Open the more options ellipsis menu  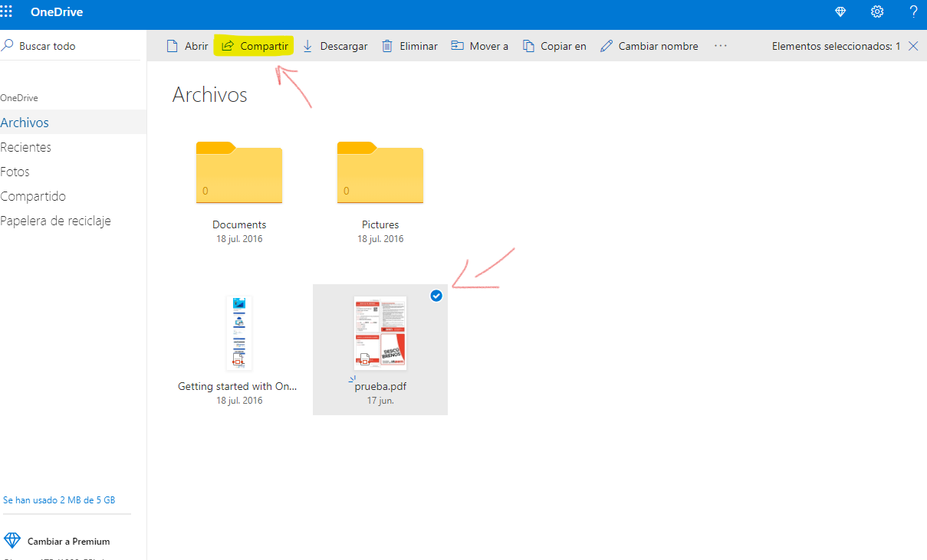click(721, 46)
